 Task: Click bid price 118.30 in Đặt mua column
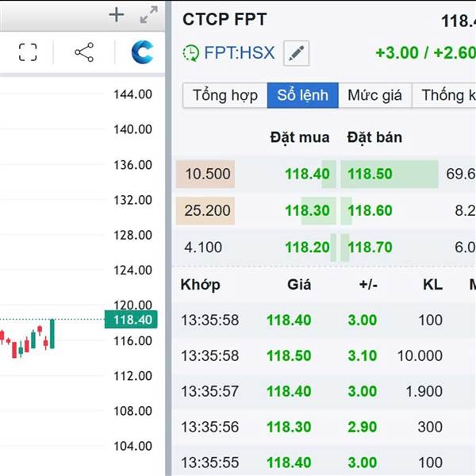[307, 211]
